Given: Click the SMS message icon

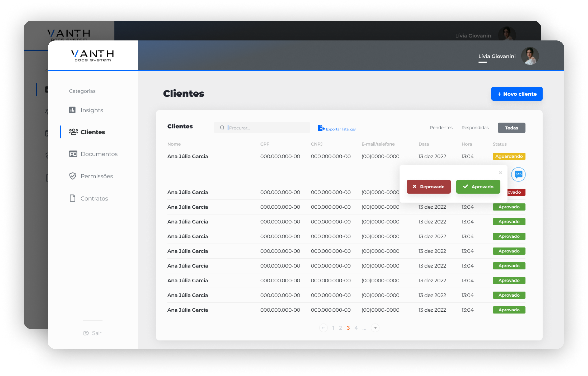Looking at the screenshot, I should click(x=518, y=174).
